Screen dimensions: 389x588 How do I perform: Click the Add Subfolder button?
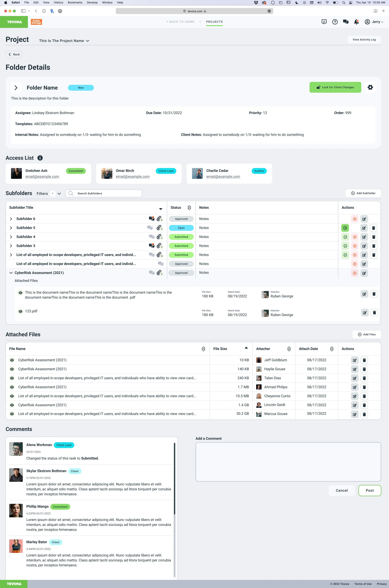[x=363, y=193]
